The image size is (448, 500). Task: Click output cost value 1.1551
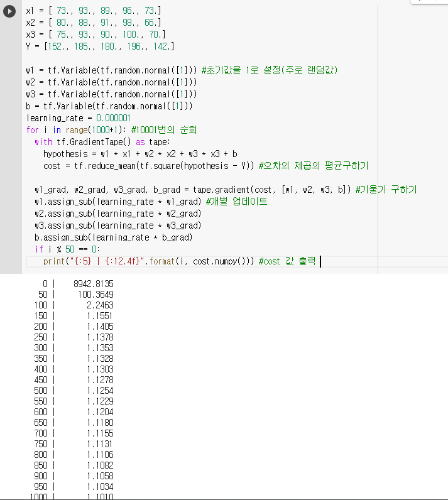(99, 316)
